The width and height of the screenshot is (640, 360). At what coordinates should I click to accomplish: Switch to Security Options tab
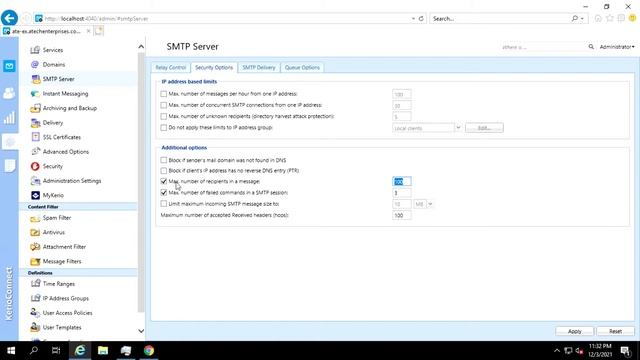coord(214,67)
